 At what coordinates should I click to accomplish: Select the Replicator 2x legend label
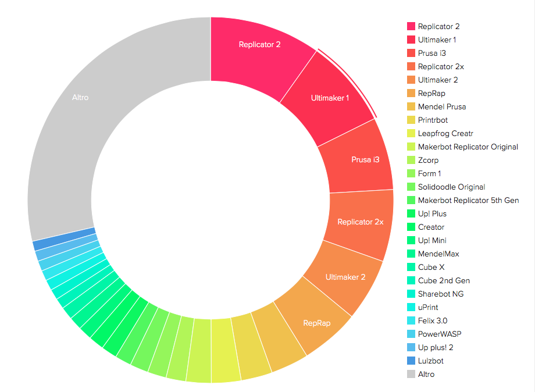[x=441, y=66]
